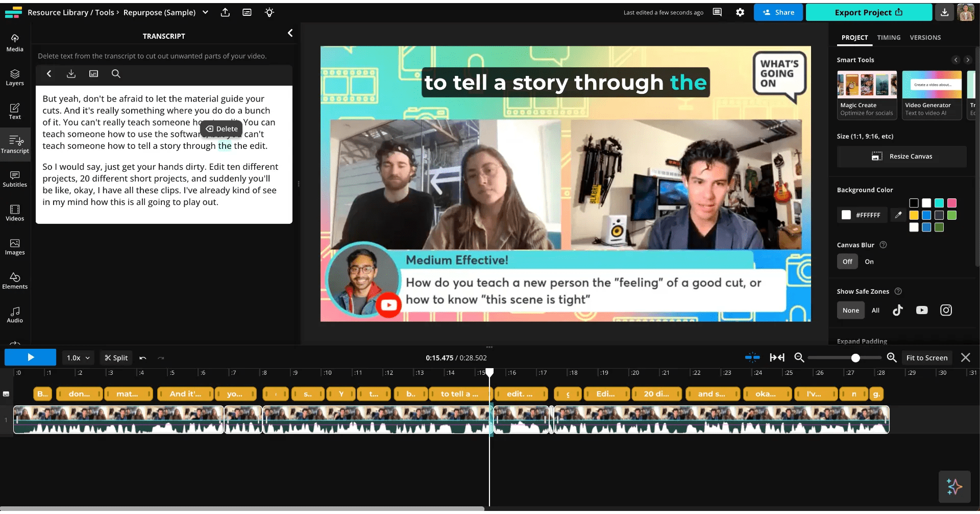Click the Canvas Blur help icon
This screenshot has width=980, height=514.
coord(883,245)
